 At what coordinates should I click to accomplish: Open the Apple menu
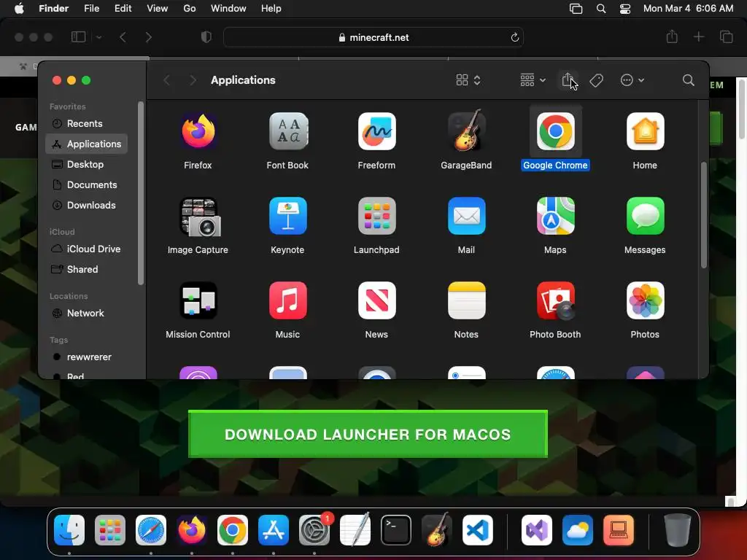(19, 9)
